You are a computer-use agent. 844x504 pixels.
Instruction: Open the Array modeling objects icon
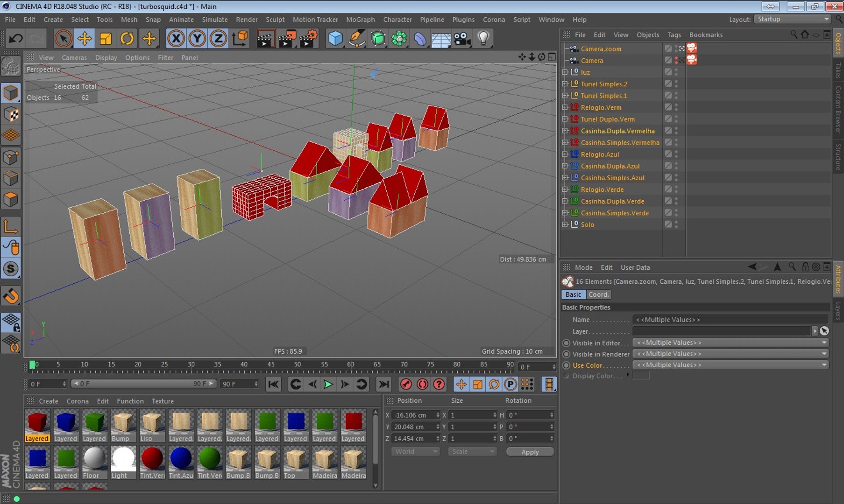click(x=399, y=38)
